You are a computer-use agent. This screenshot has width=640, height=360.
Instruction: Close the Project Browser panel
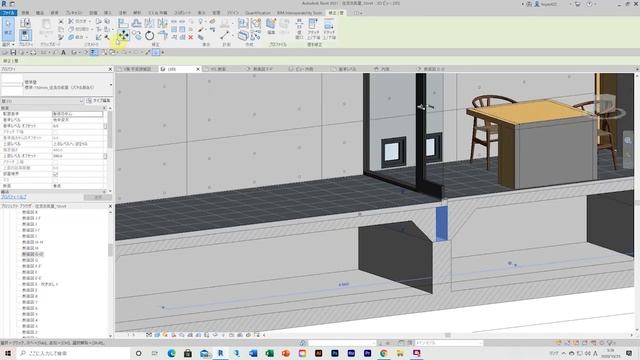click(110, 206)
